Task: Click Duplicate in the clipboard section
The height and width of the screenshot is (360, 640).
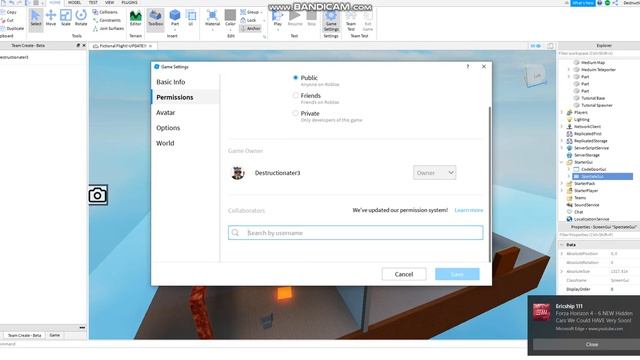Action: (x=12, y=29)
